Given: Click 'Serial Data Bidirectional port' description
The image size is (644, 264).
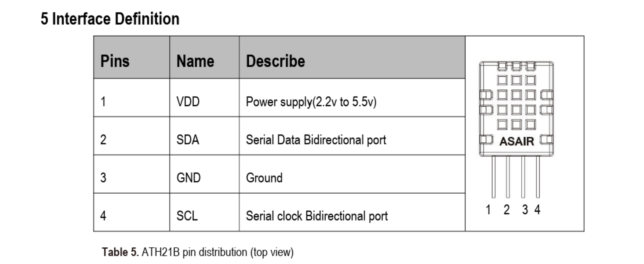Looking at the screenshot, I should (x=316, y=140).
